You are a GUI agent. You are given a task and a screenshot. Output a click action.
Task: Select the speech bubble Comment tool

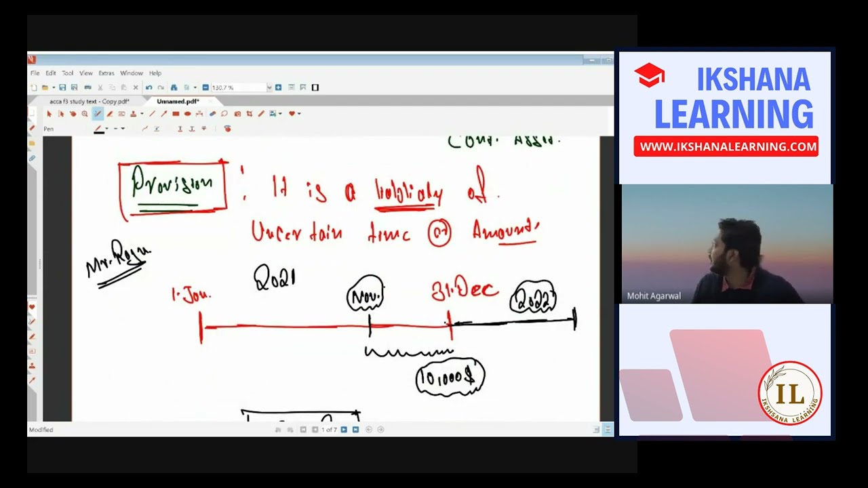pos(224,114)
